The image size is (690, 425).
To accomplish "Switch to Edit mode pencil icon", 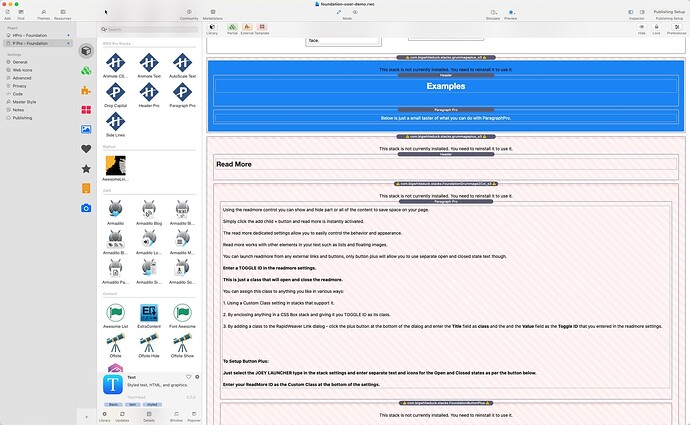I will click(339, 12).
